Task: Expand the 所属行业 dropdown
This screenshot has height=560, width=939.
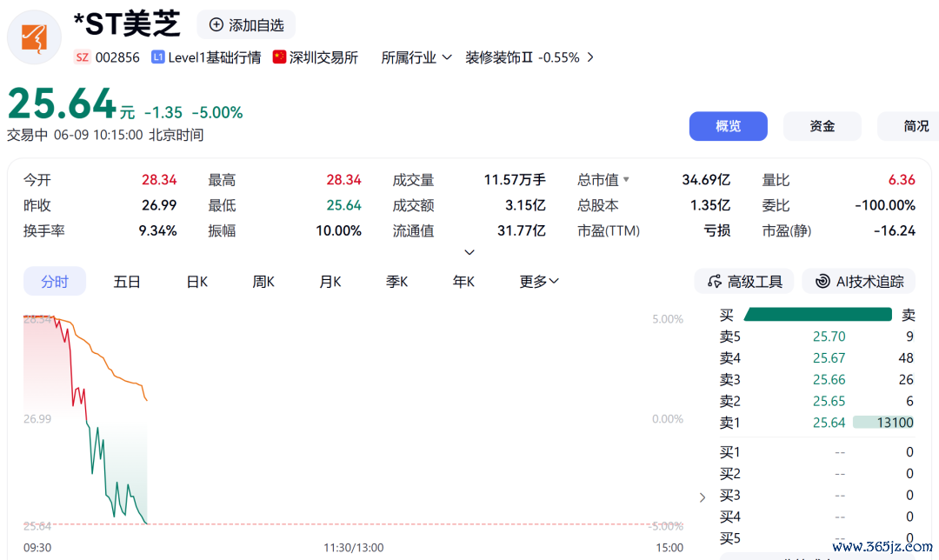Action: 416,57
